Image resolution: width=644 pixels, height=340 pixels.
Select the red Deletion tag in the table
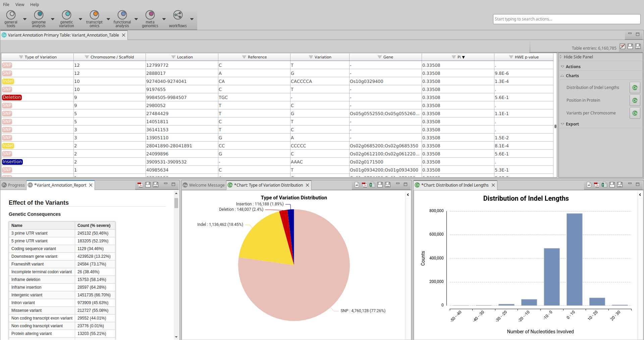[12, 97]
